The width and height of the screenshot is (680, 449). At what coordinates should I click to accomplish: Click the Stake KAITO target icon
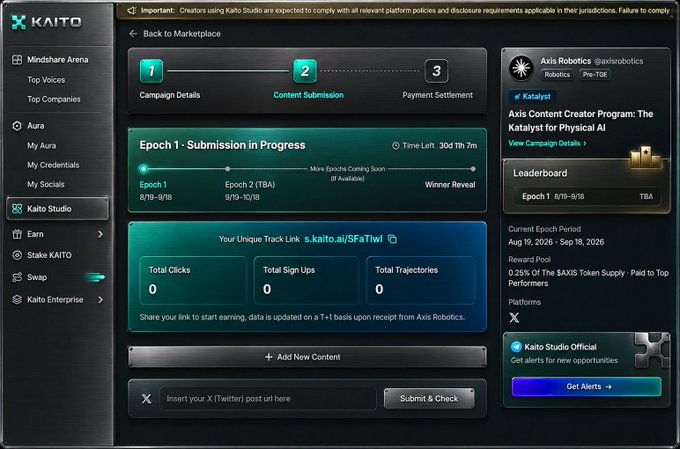(17, 255)
